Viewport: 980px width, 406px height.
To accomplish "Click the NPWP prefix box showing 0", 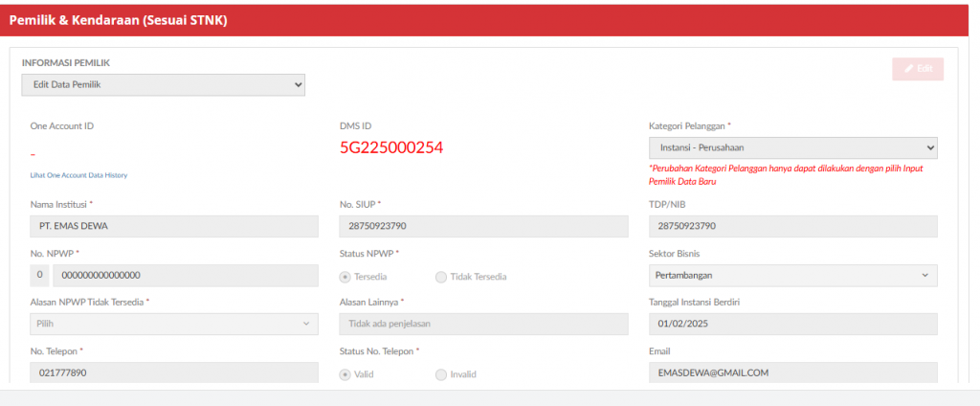I will coord(40,276).
